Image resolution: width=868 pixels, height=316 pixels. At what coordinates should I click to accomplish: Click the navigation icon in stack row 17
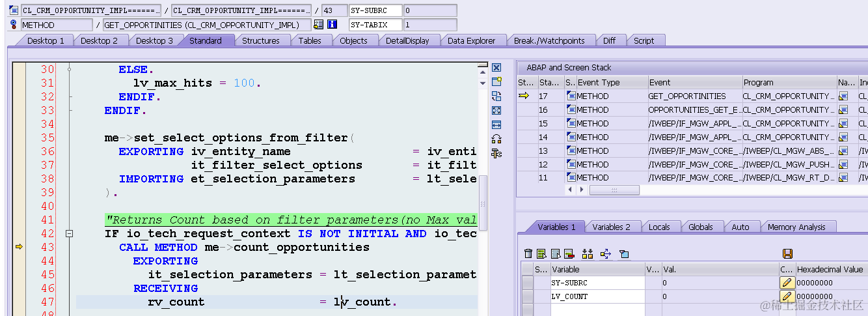(x=844, y=96)
